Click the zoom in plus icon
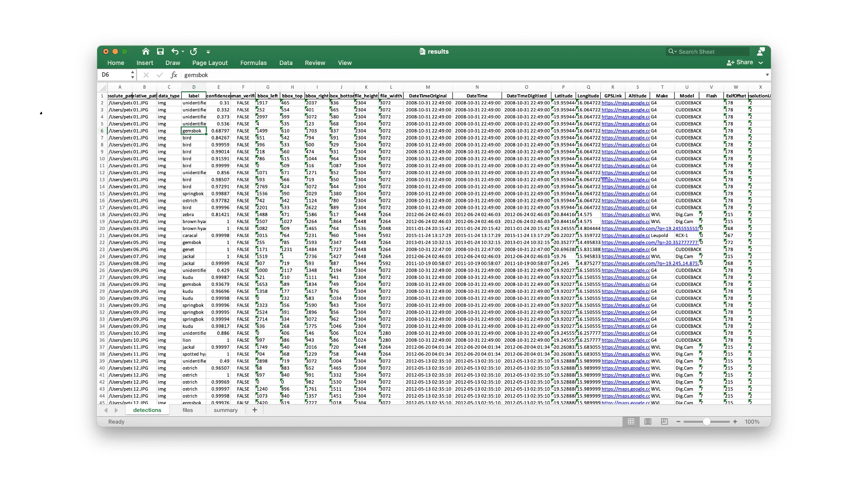868x489 pixels. pyautogui.click(x=735, y=422)
